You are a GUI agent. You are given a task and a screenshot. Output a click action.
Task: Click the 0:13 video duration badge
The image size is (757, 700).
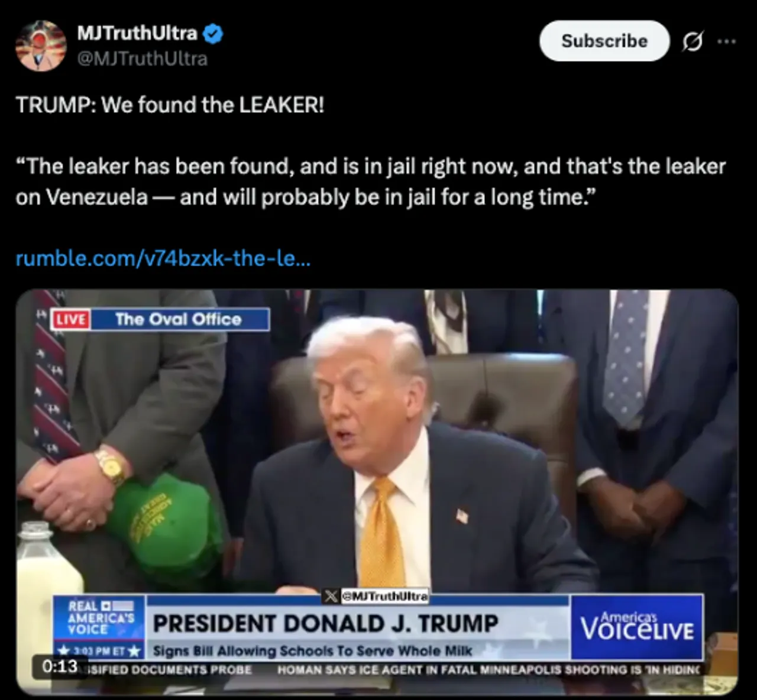[x=60, y=666]
